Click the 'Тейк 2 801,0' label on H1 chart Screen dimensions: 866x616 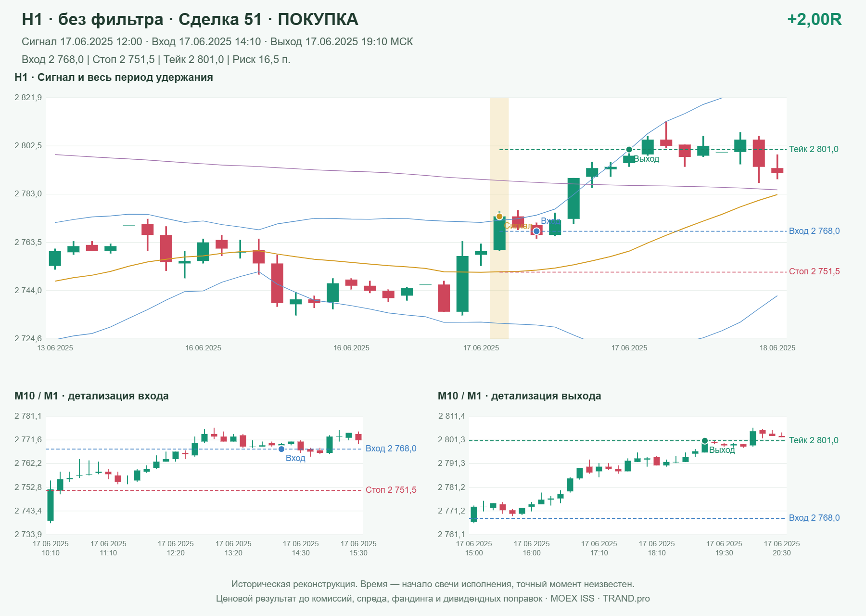coord(814,149)
